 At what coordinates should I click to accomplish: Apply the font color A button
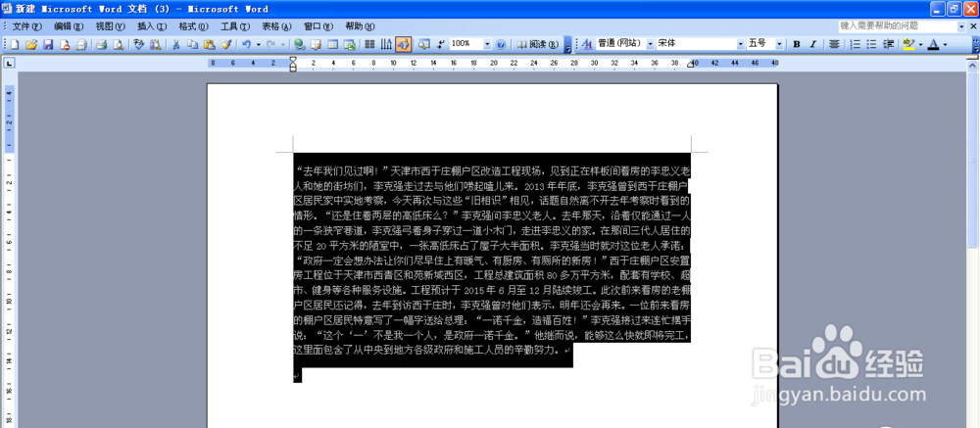pos(934,44)
